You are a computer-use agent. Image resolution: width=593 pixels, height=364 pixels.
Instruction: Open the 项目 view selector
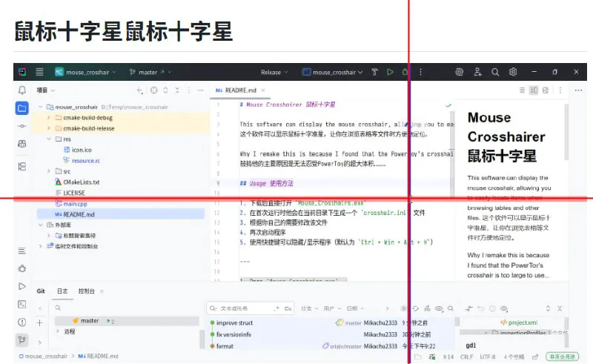46,90
